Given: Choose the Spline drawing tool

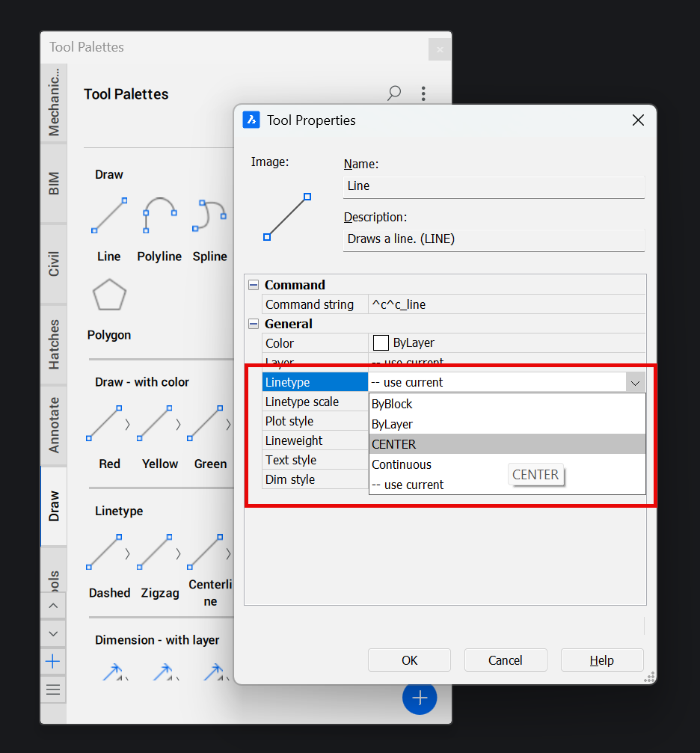Looking at the screenshot, I should point(209,217).
